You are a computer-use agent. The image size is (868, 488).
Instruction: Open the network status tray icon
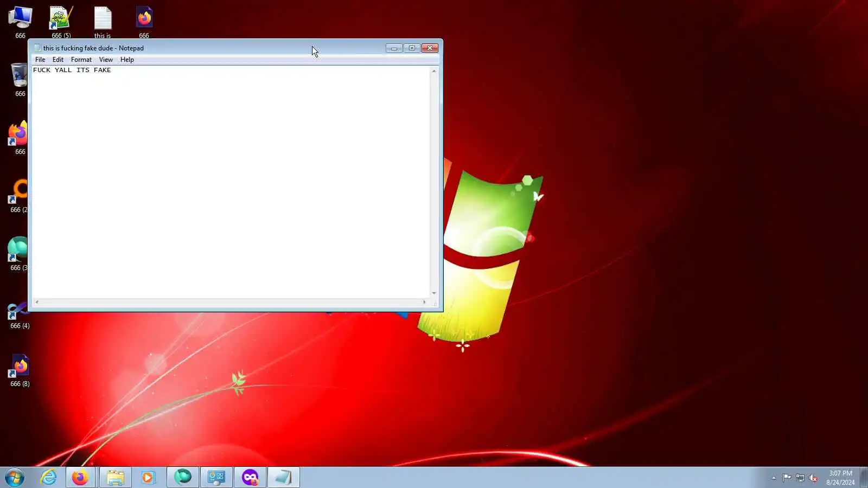(800, 478)
